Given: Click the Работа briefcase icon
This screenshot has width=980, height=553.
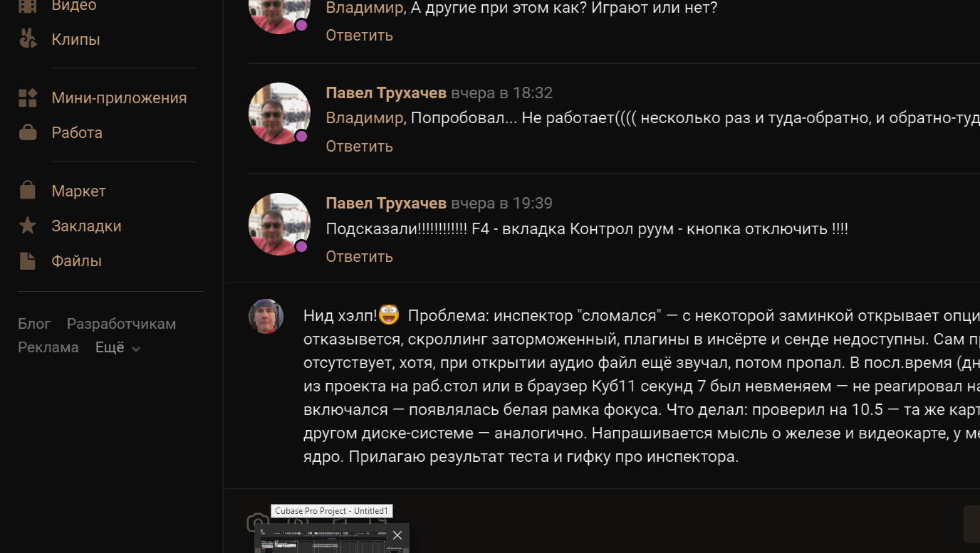Looking at the screenshot, I should pos(28,133).
